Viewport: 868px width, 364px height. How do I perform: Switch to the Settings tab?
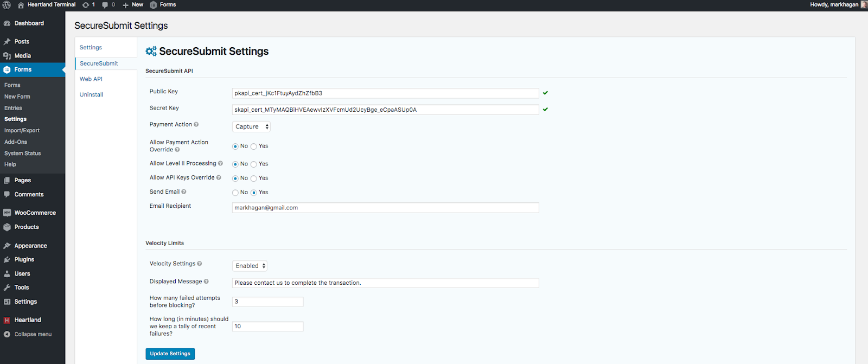click(91, 48)
